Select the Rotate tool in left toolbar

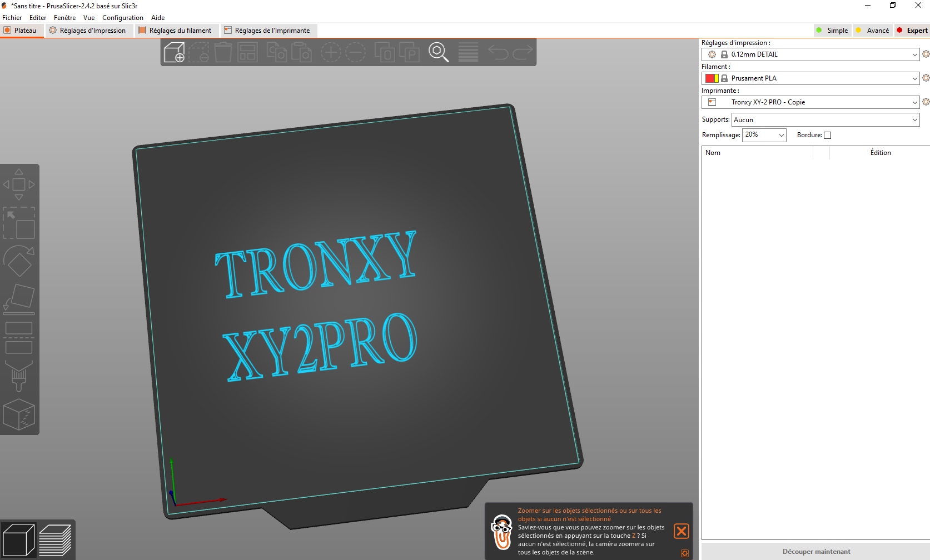coord(19,261)
